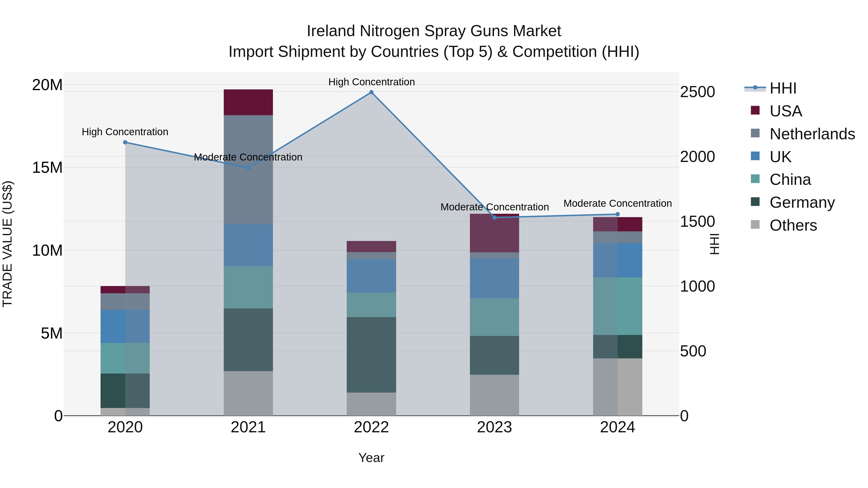The height and width of the screenshot is (488, 868).
Task: Click the 20M left axis tick label
Action: pyautogui.click(x=47, y=85)
